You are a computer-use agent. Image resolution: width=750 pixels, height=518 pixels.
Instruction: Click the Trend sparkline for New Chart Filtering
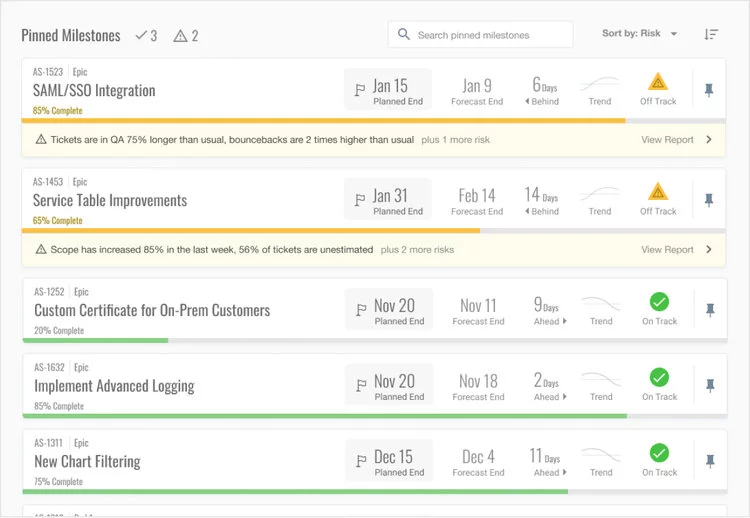coord(601,455)
